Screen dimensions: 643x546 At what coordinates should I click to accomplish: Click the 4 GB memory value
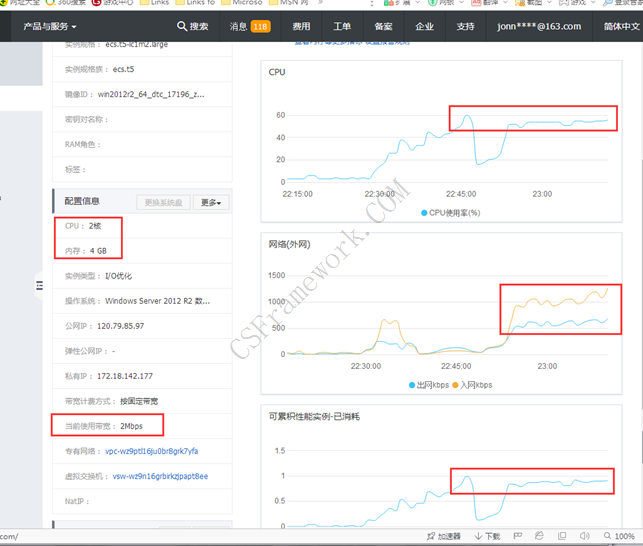pyautogui.click(x=98, y=251)
